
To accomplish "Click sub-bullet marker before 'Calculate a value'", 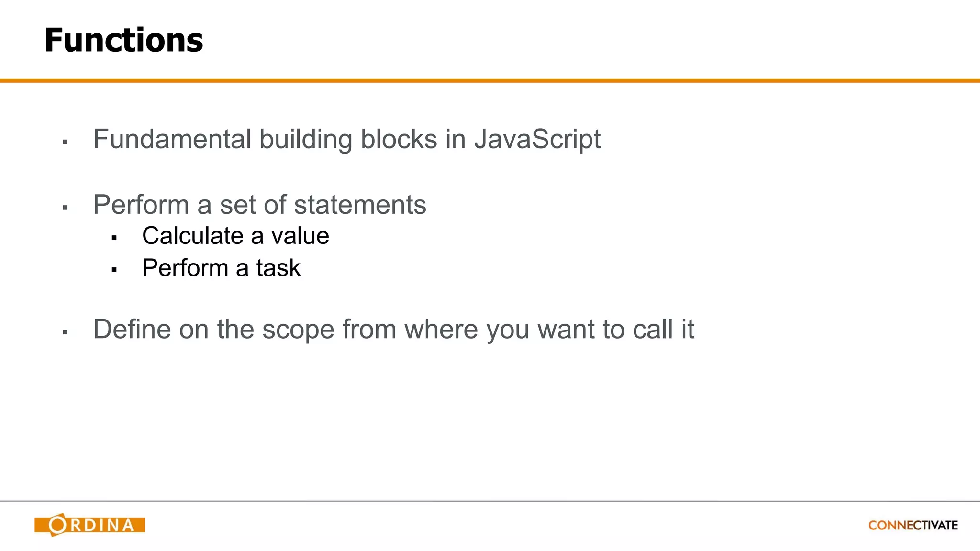I will click(x=114, y=238).
